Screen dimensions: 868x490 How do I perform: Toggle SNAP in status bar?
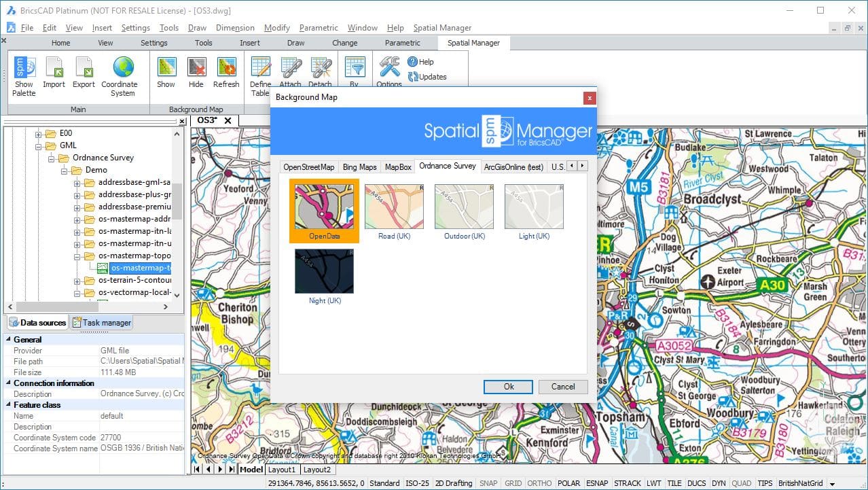tap(488, 483)
